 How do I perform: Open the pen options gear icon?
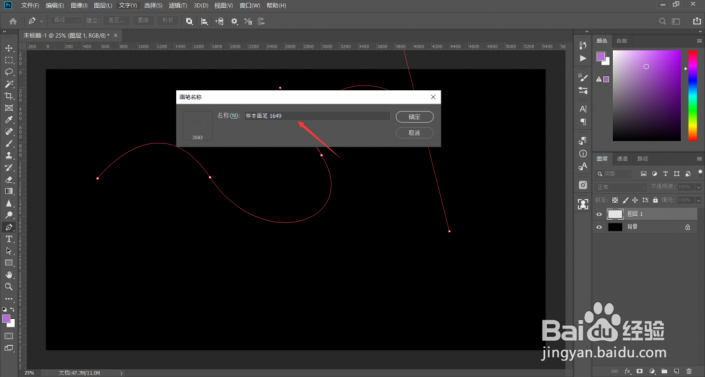(234, 21)
